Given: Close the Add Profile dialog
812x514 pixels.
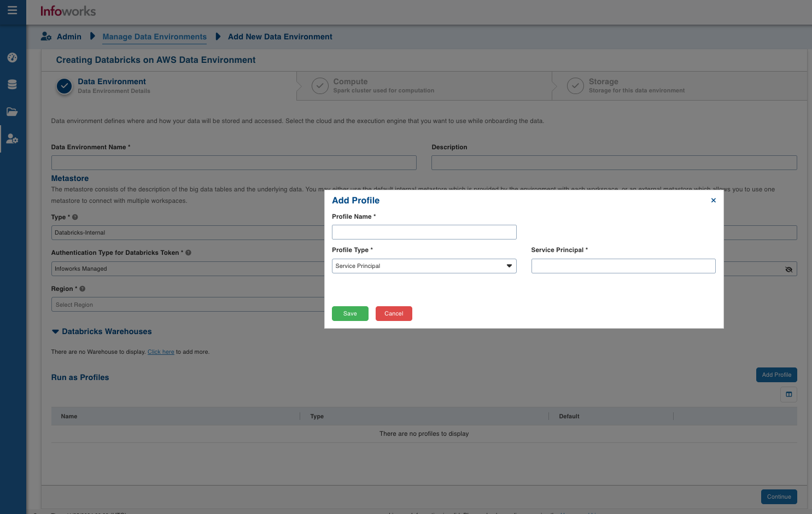Looking at the screenshot, I should tap(713, 200).
